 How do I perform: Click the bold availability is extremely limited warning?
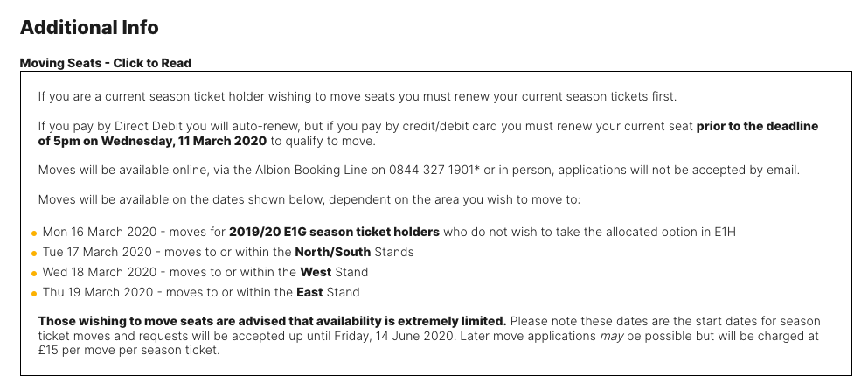point(273,321)
